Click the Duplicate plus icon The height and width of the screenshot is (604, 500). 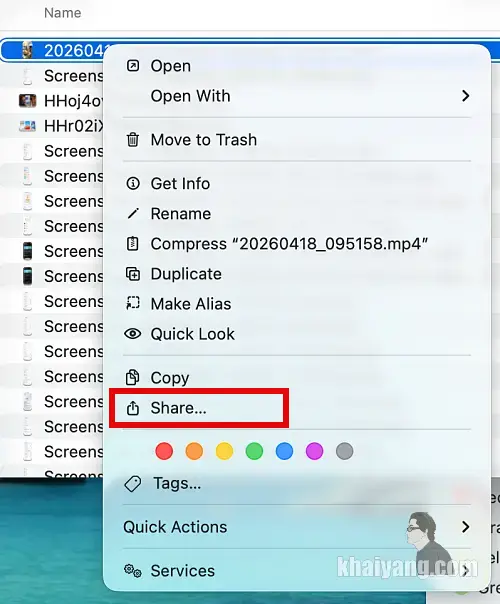(133, 274)
